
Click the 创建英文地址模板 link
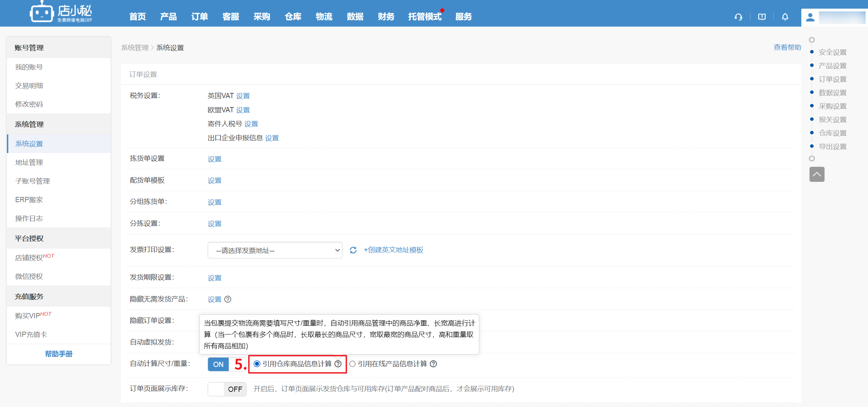pyautogui.click(x=394, y=250)
